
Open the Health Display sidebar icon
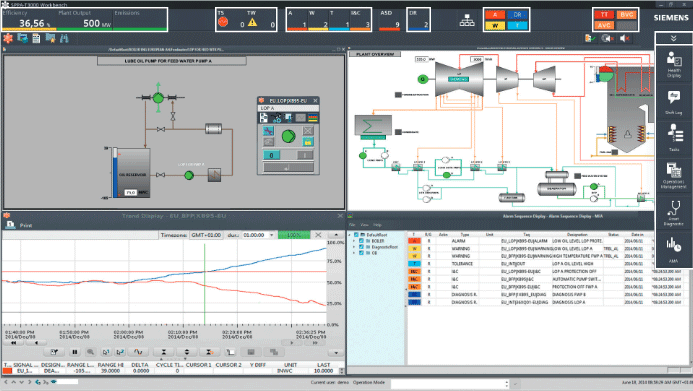(674, 64)
